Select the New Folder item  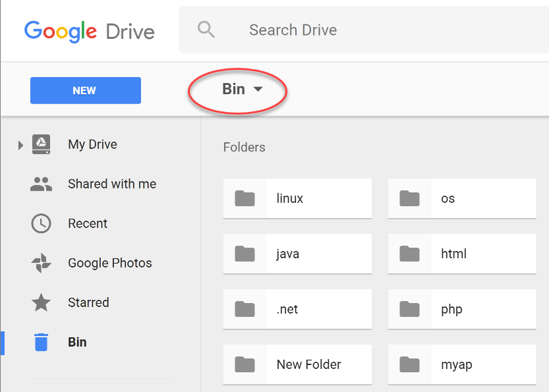pos(298,364)
